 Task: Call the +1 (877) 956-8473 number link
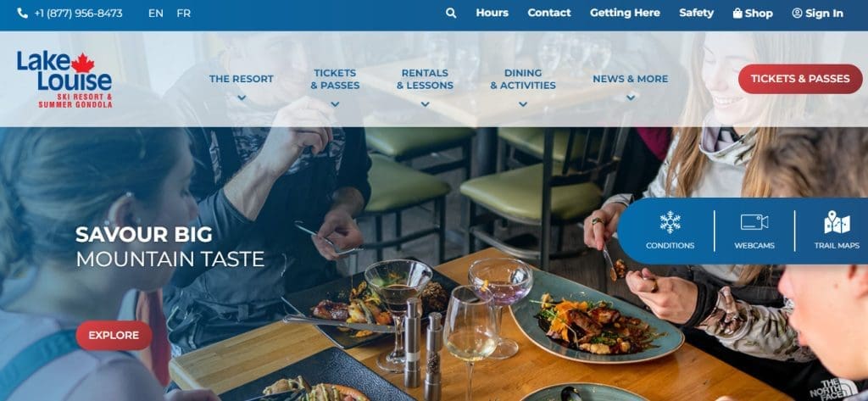tap(78, 14)
